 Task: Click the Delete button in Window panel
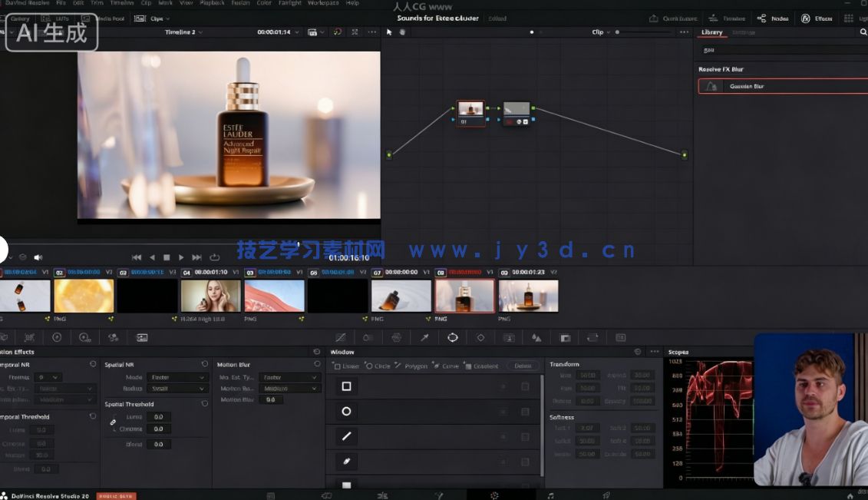pyautogui.click(x=523, y=366)
